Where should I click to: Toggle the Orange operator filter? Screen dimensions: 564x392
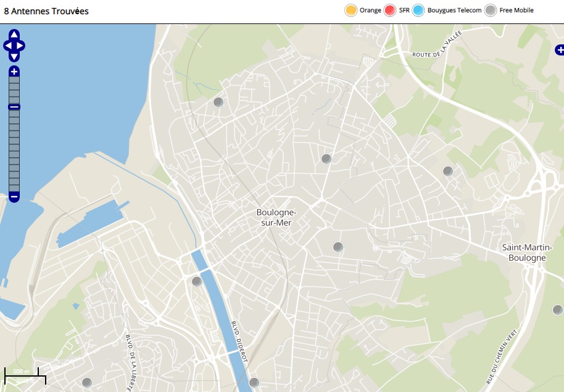(x=351, y=10)
